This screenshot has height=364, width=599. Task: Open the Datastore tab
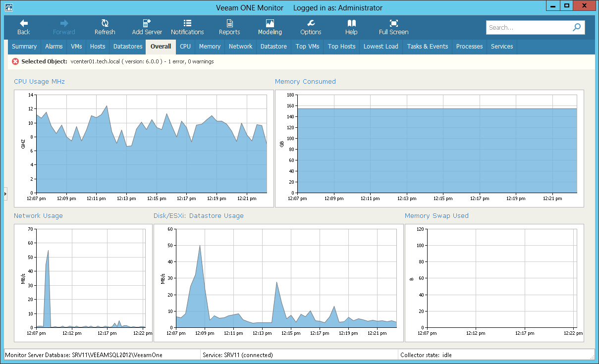pyautogui.click(x=273, y=47)
